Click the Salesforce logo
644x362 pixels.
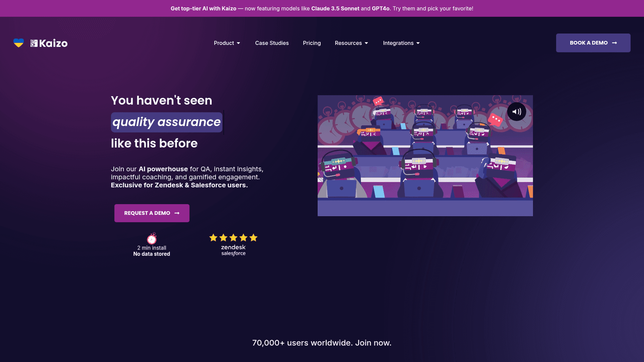point(233,254)
